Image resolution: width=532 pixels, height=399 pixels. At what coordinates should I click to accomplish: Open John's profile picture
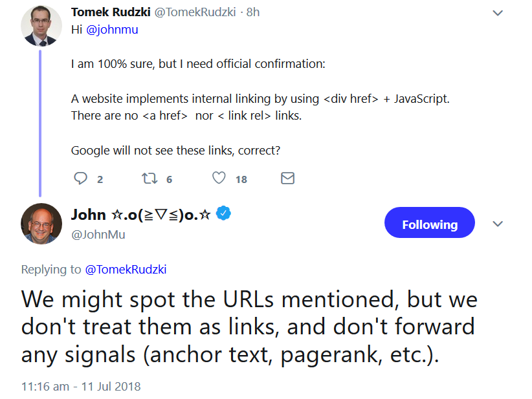click(41, 224)
